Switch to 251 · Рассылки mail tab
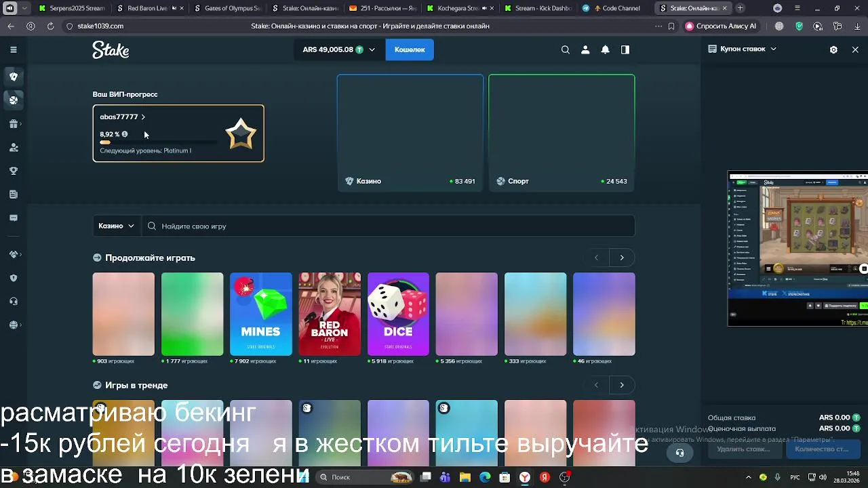This screenshot has width=868, height=488. coord(382,8)
